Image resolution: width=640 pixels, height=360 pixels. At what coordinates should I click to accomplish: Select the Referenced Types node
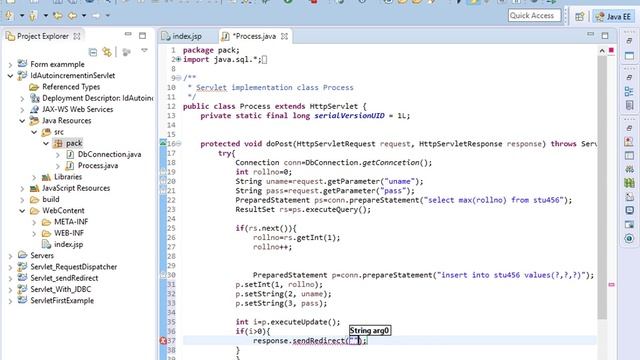pyautogui.click(x=65, y=87)
